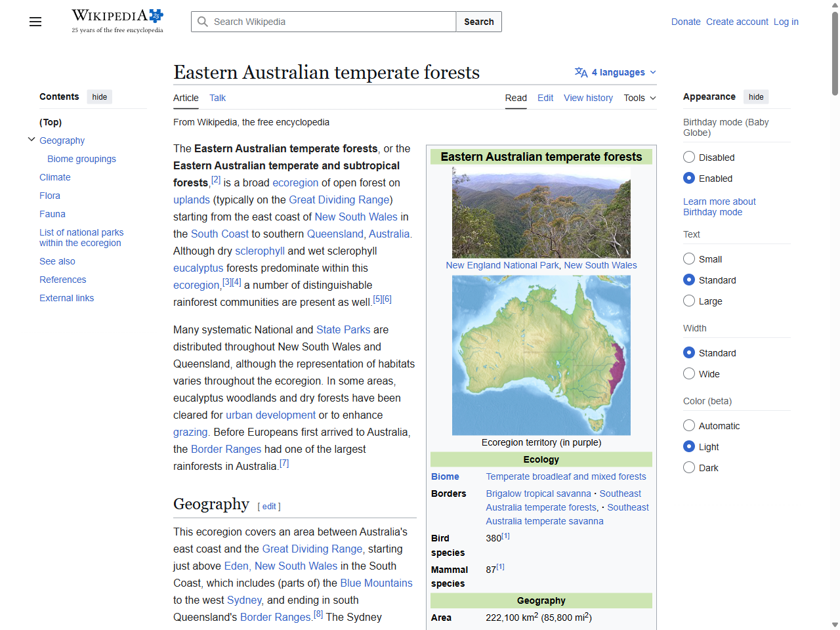Disable Birthday mode
Screen dimensions: 840x630
coord(689,157)
